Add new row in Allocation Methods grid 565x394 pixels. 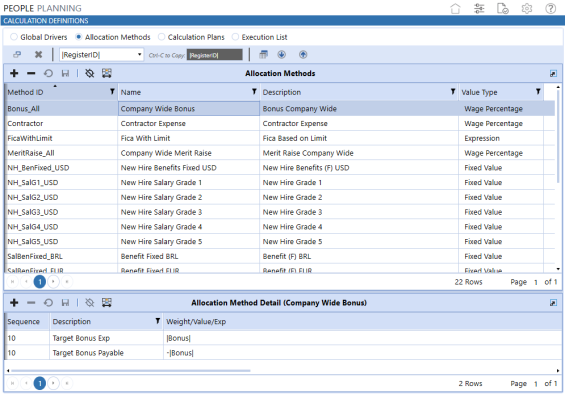point(14,73)
